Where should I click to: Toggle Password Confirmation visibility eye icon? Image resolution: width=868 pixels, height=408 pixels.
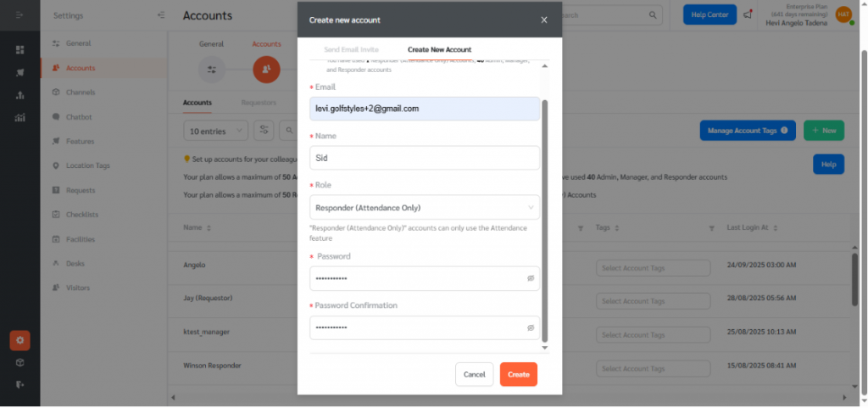click(x=531, y=327)
